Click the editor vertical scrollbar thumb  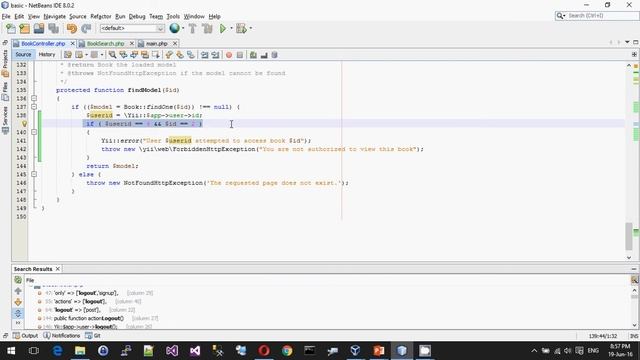[629, 236]
